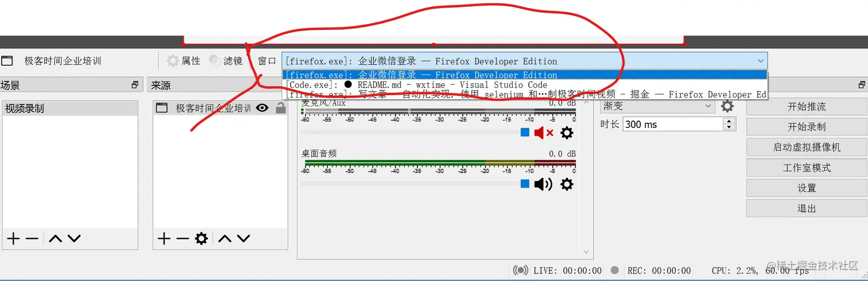Float the 场景 dock with its popout icon
The height and width of the screenshot is (281, 868).
135,85
